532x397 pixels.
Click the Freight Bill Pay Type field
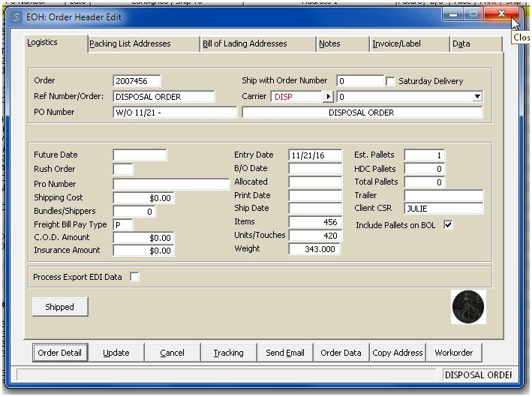[123, 224]
